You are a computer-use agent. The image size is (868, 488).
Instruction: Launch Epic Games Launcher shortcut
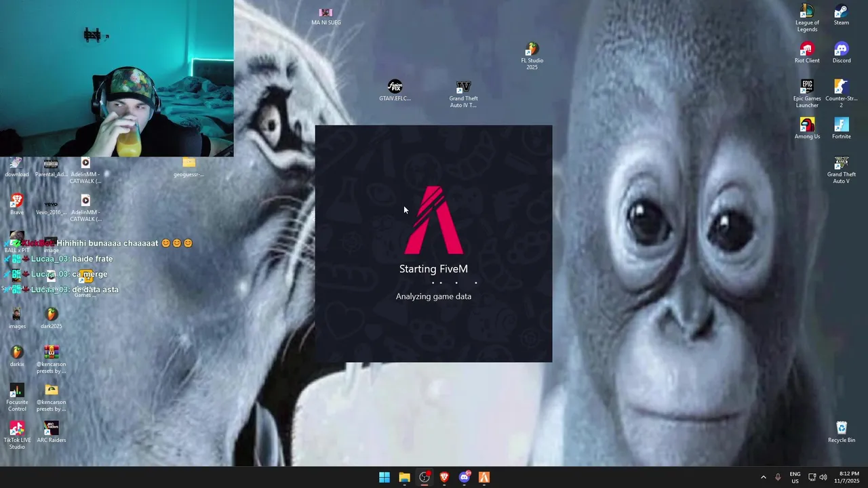807,94
